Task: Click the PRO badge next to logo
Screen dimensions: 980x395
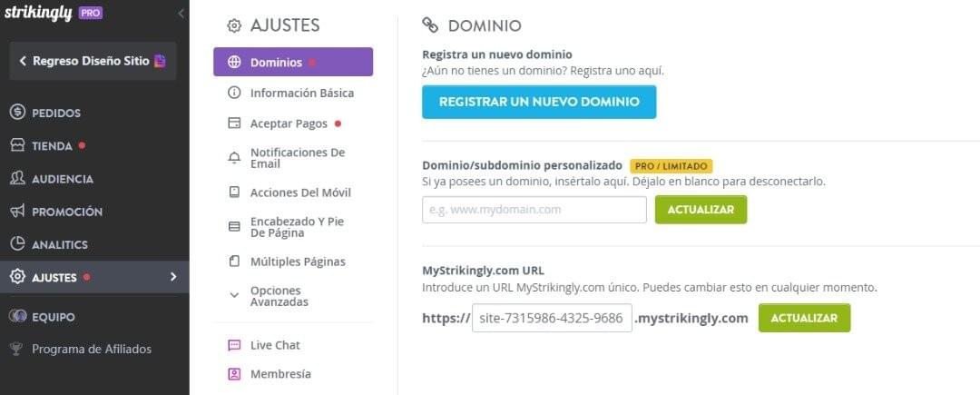Action: [91, 13]
